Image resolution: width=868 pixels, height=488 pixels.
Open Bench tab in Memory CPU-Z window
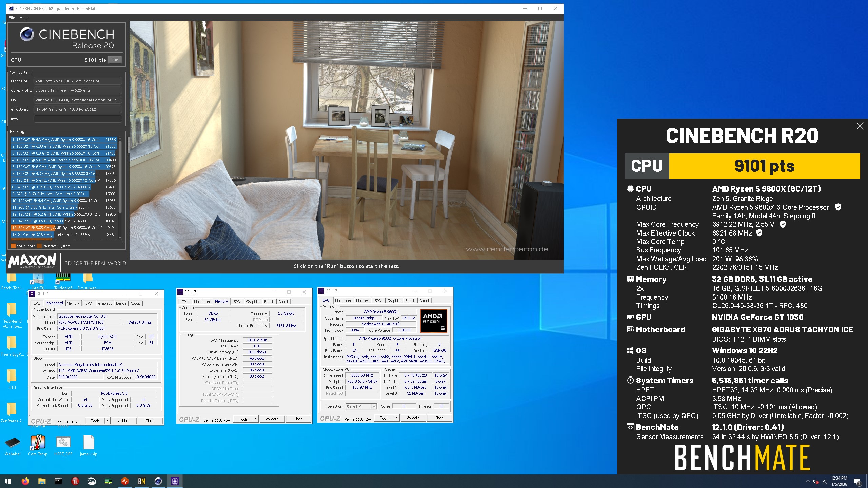(269, 302)
